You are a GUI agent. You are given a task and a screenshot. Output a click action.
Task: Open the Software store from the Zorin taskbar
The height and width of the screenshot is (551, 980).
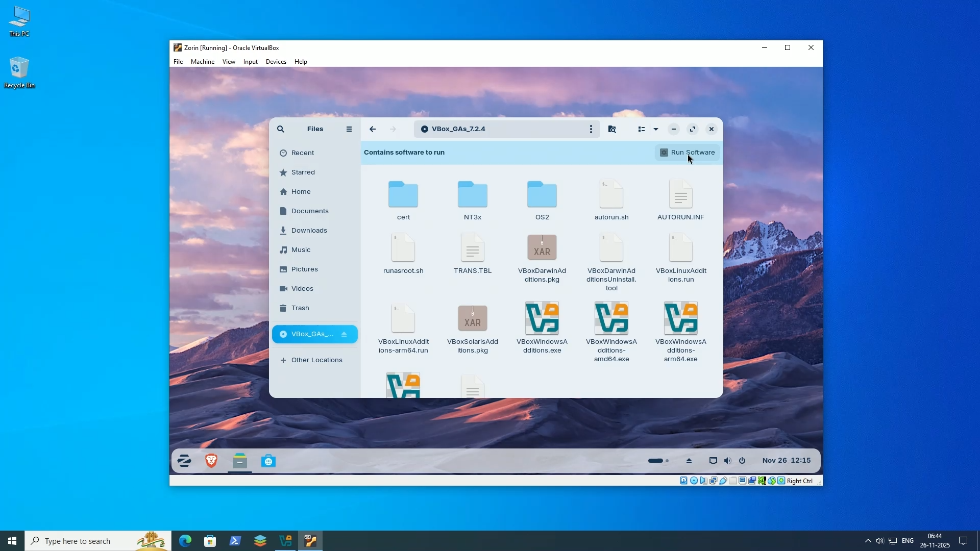click(x=268, y=461)
